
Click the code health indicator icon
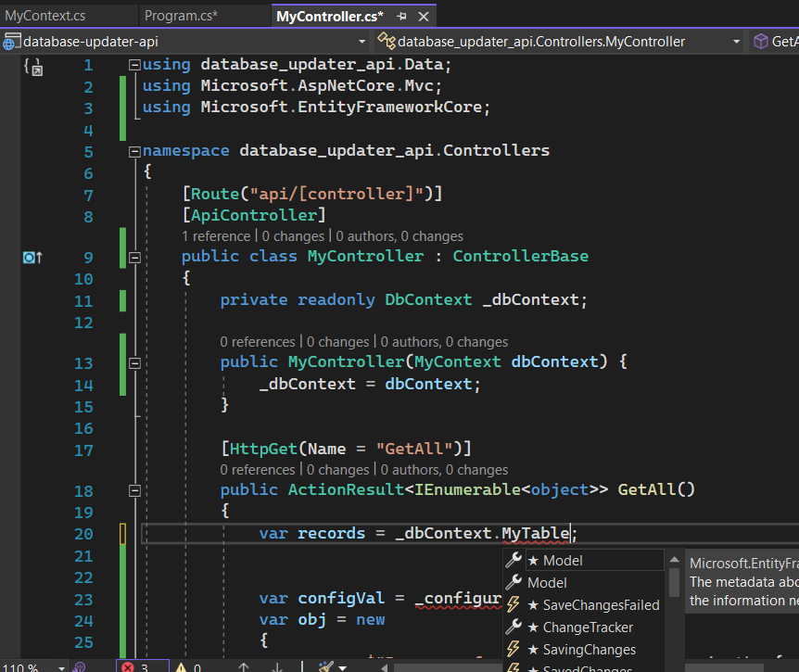click(79, 667)
